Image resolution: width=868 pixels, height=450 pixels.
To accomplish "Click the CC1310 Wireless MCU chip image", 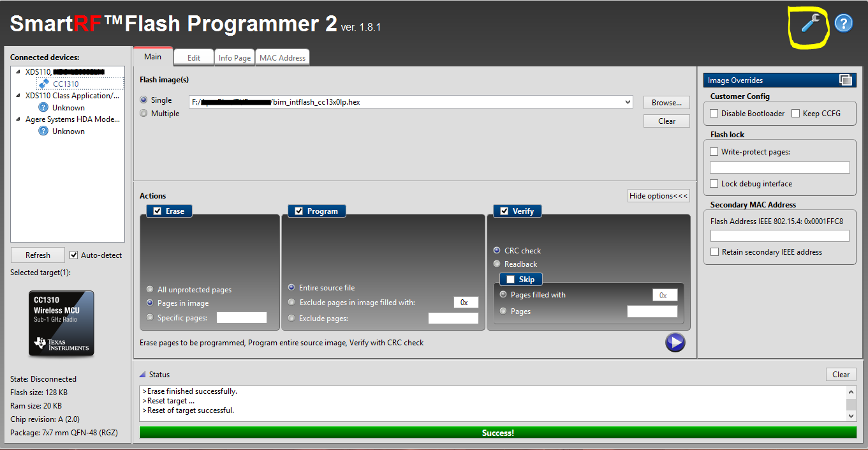I will pyautogui.click(x=61, y=324).
